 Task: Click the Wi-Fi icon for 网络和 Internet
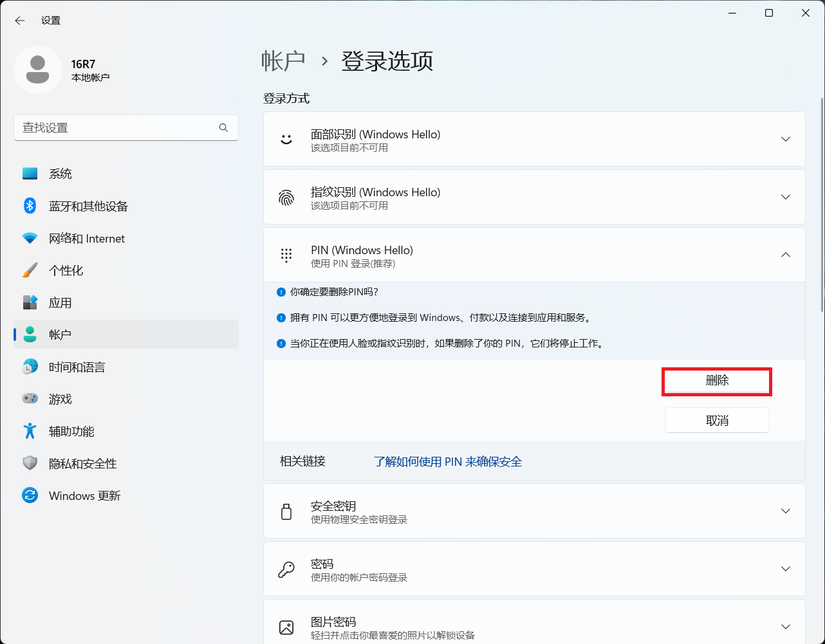30,238
